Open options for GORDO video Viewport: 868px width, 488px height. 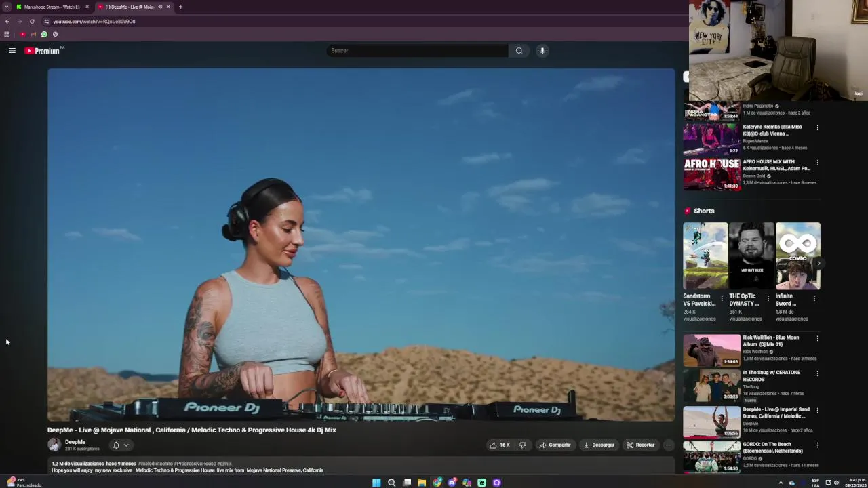click(x=817, y=445)
